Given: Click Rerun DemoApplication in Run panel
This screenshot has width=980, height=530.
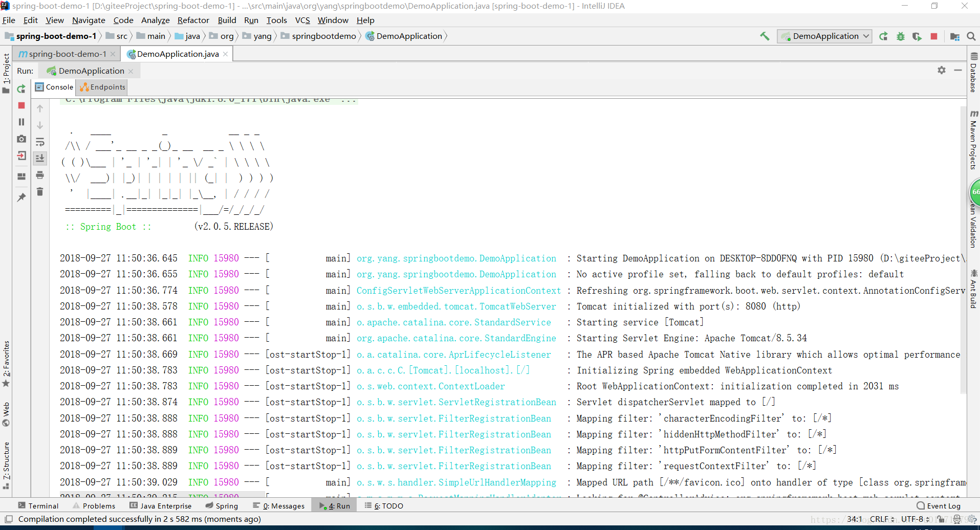Looking at the screenshot, I should point(21,89).
